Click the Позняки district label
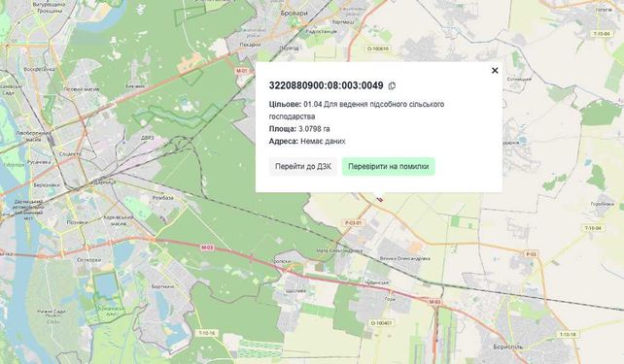Viewport: 624px width, 364px height. (77, 222)
